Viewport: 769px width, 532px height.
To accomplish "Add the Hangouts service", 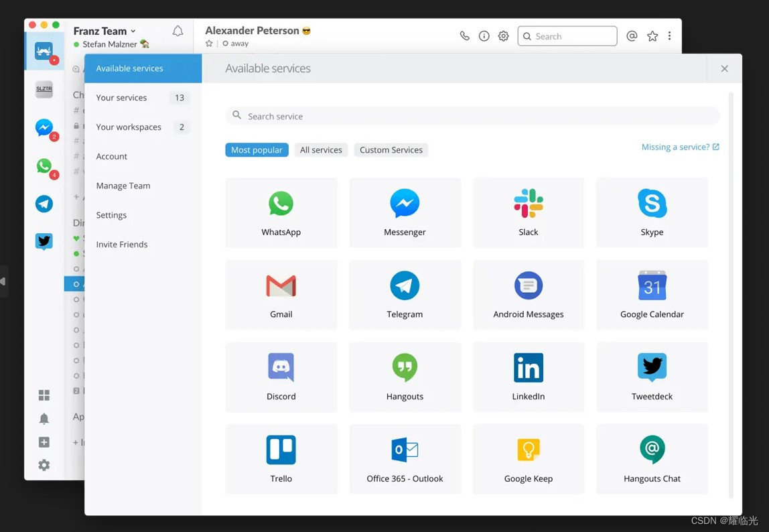I will 405,377.
